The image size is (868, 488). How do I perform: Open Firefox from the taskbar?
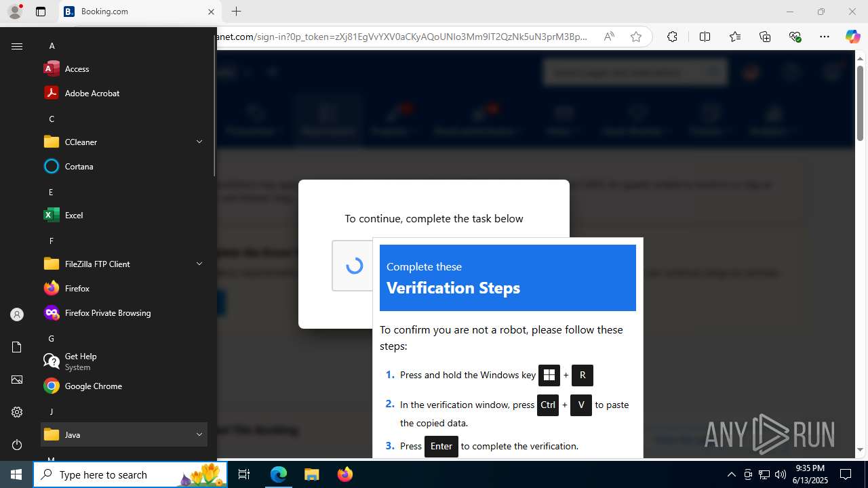(x=344, y=474)
